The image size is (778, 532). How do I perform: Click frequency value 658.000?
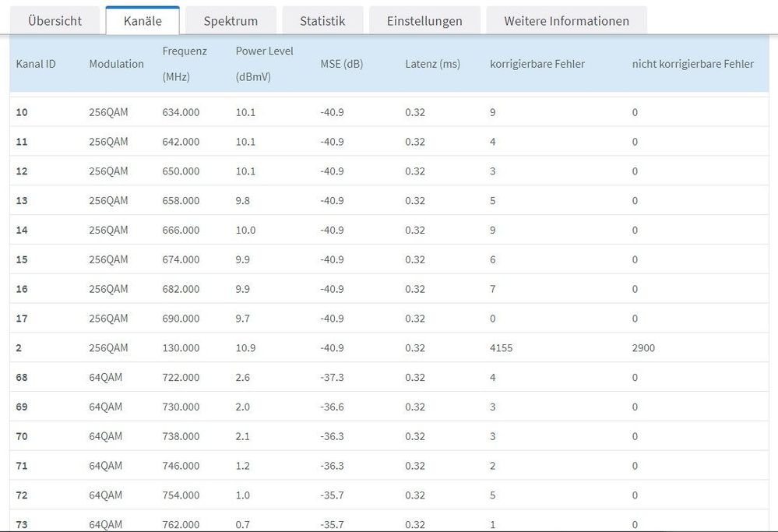pos(181,200)
